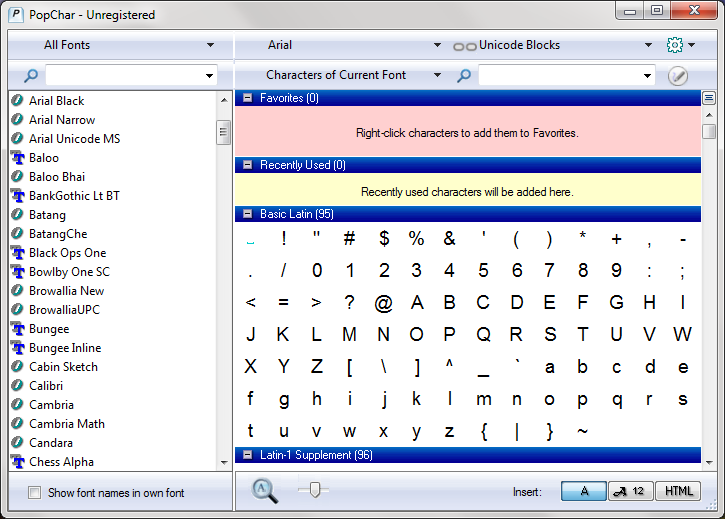725x519 pixels.
Task: Enable Show font names in own font
Action: pyautogui.click(x=35, y=493)
